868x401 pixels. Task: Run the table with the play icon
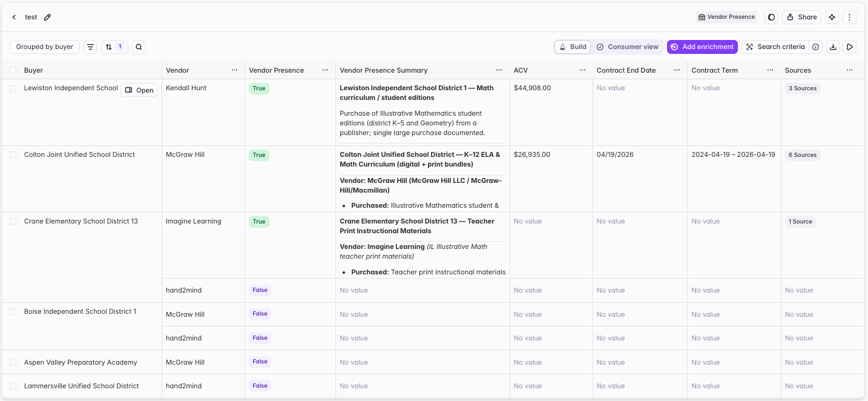(x=850, y=47)
